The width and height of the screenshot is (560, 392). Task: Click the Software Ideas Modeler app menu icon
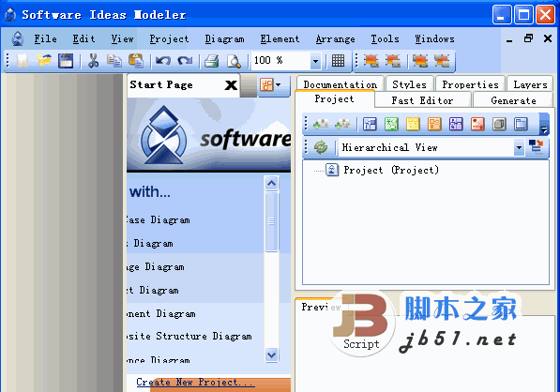(x=18, y=38)
